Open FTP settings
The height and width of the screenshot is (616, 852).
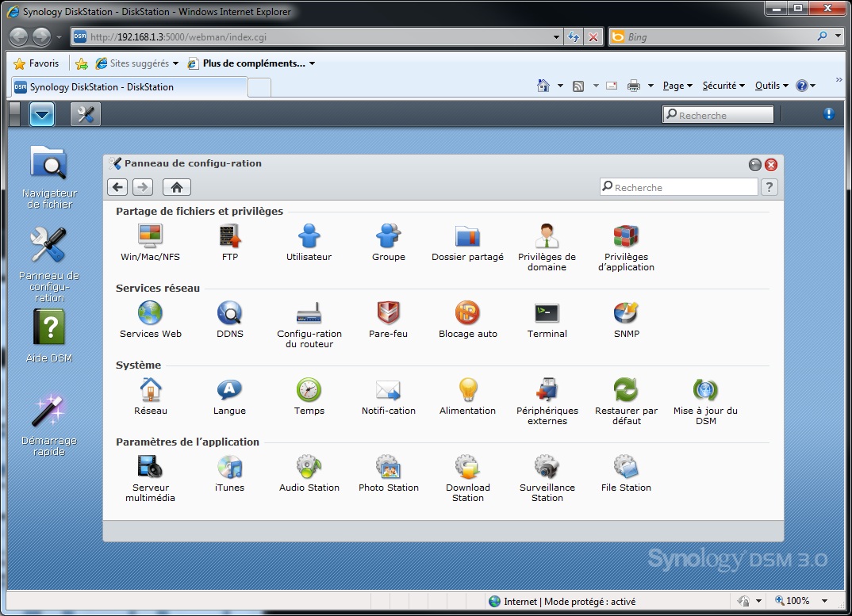click(230, 243)
